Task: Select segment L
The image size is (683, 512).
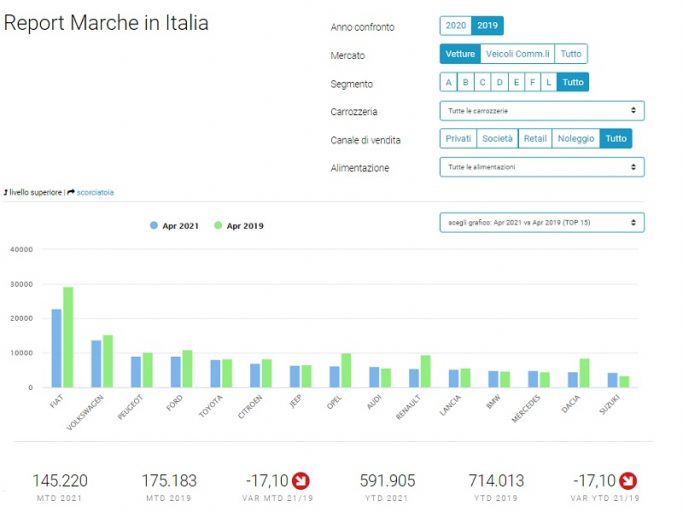Action: pyautogui.click(x=548, y=82)
